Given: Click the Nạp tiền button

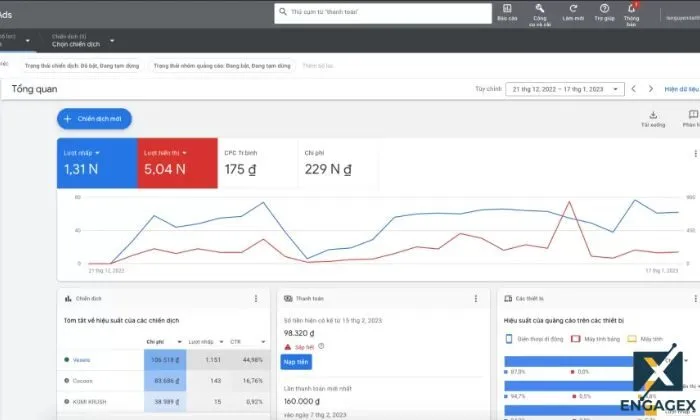Looking at the screenshot, I should (x=296, y=361).
